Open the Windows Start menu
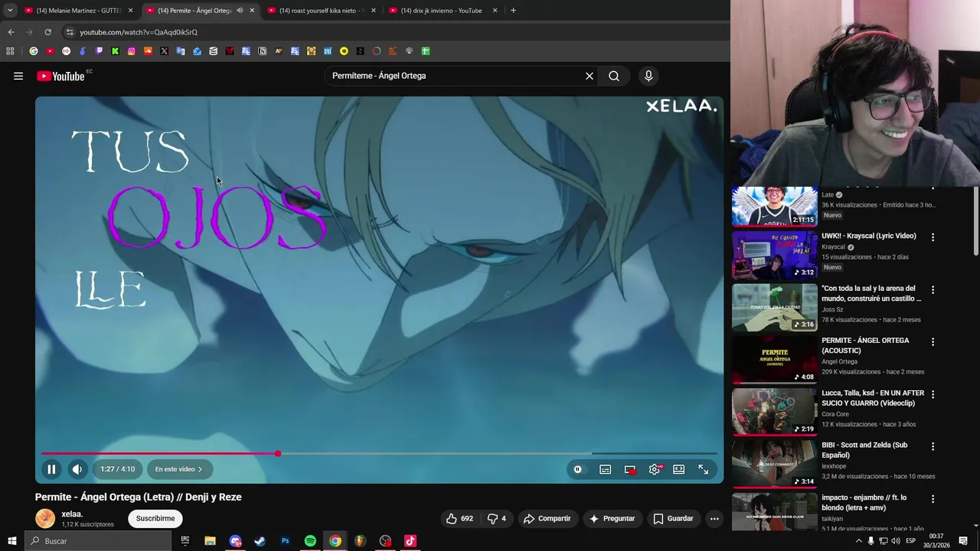The height and width of the screenshot is (551, 980). 11,541
